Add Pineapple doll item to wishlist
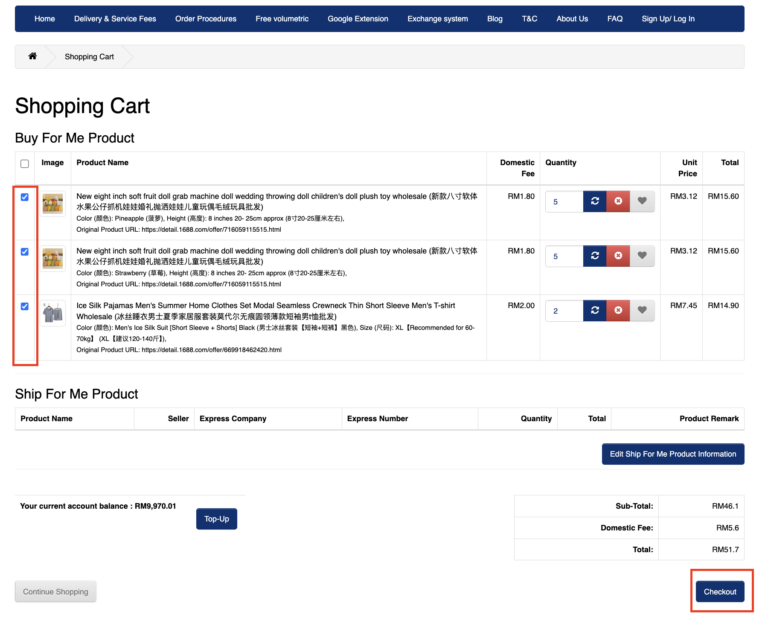Image resolution: width=768 pixels, height=629 pixels. [642, 201]
